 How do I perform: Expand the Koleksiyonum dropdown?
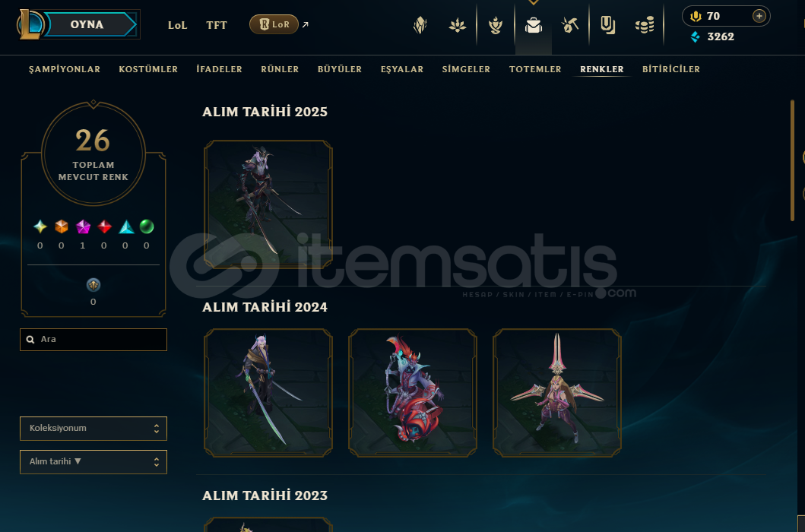93,429
